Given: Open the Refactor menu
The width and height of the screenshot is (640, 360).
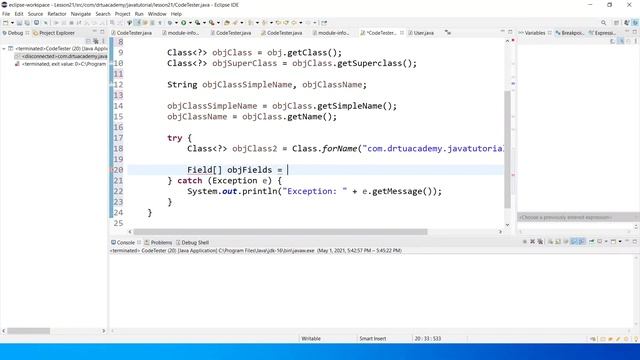Looking at the screenshot, I should point(57,14).
